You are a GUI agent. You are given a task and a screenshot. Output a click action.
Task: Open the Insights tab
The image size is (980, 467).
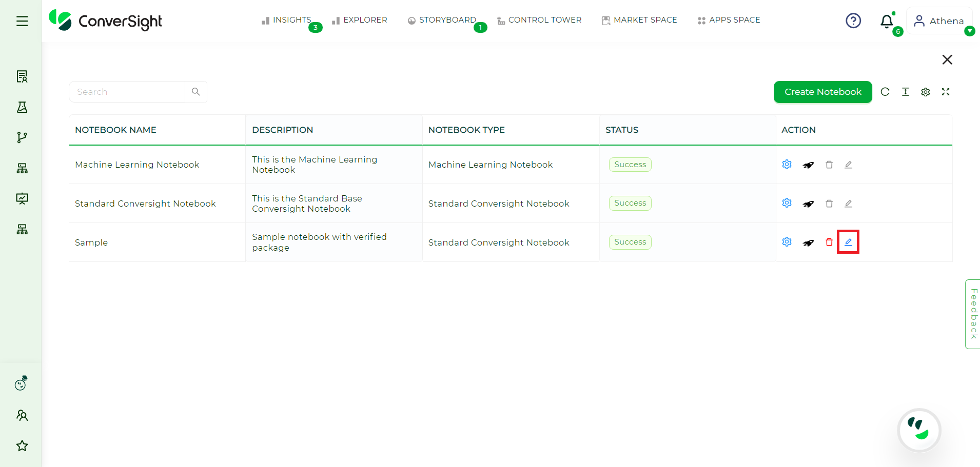click(286, 20)
